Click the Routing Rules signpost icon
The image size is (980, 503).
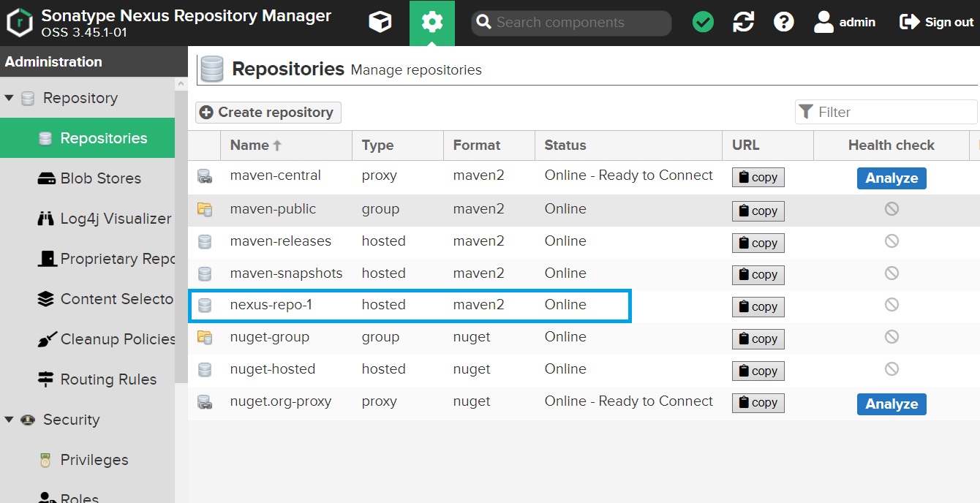tap(46, 379)
